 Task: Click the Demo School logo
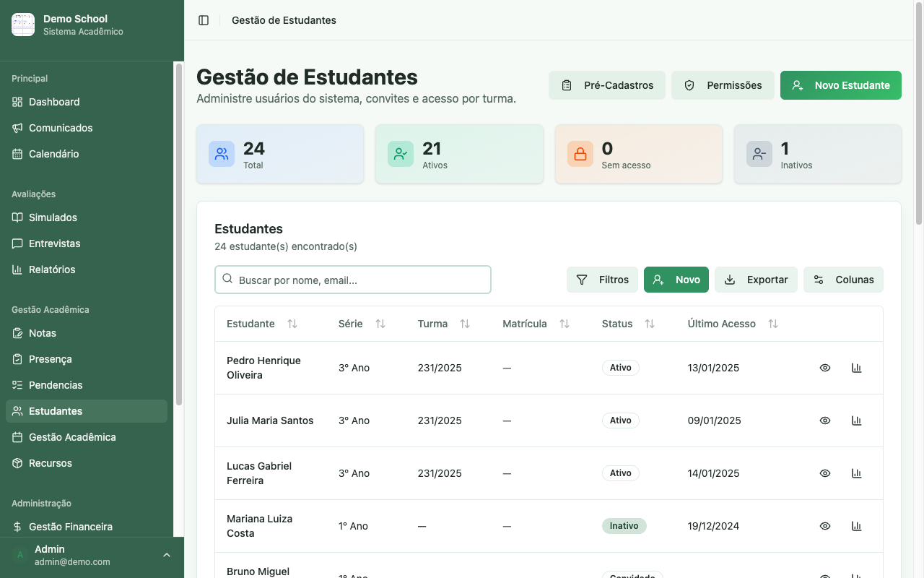coord(23,25)
